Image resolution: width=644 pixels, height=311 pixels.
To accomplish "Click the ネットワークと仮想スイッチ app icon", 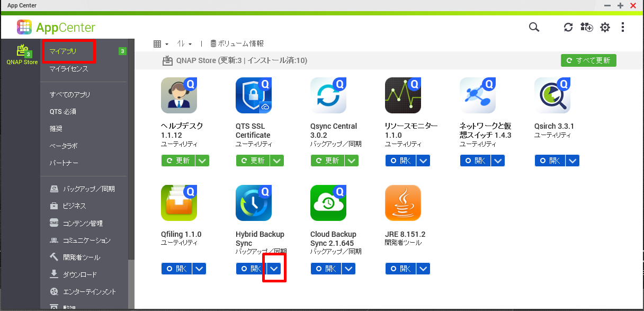I will (478, 95).
